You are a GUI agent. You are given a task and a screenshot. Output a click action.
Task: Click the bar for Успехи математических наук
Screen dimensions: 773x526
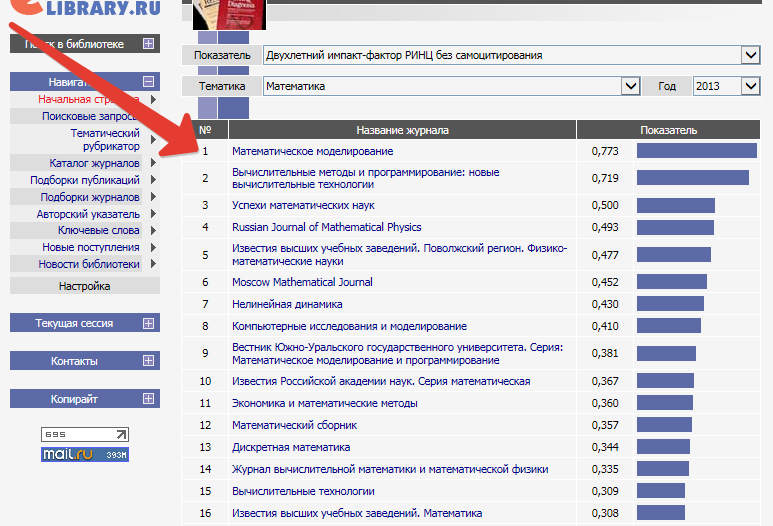coord(675,205)
